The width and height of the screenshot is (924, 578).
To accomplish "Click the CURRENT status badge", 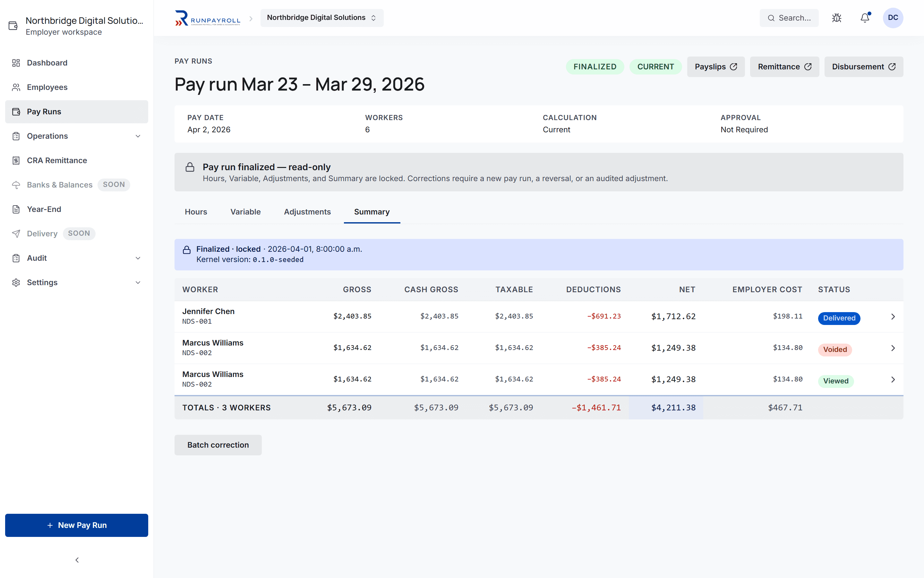I will [x=655, y=67].
